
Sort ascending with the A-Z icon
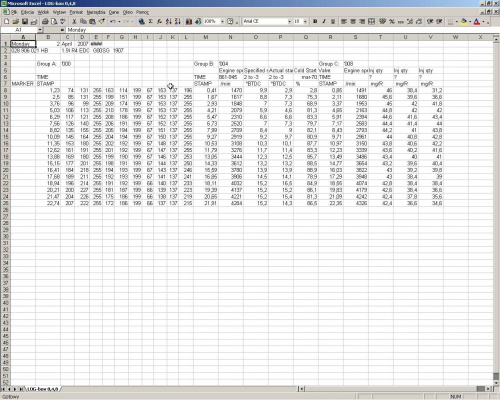click(169, 21)
